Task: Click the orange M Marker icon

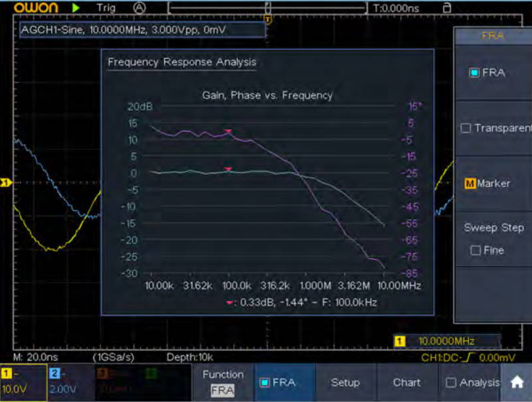Action: pos(470,183)
